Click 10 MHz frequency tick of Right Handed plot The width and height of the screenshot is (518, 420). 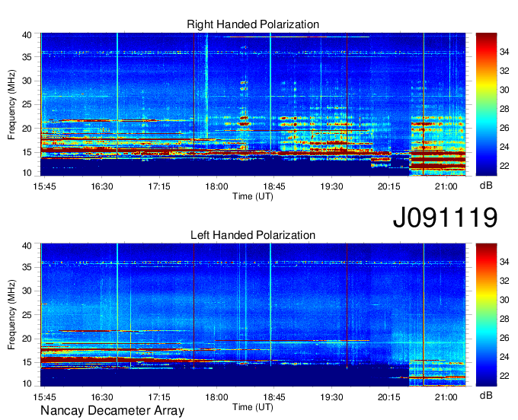(x=27, y=173)
